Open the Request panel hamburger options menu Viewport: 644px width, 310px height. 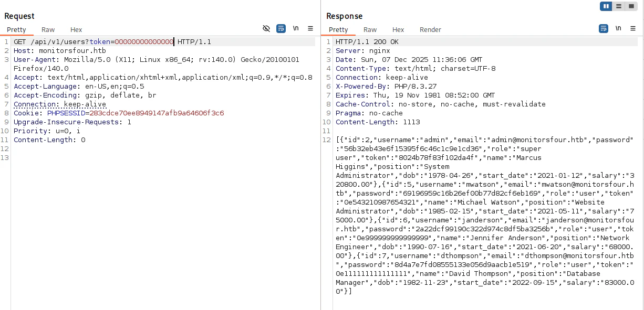tap(310, 28)
